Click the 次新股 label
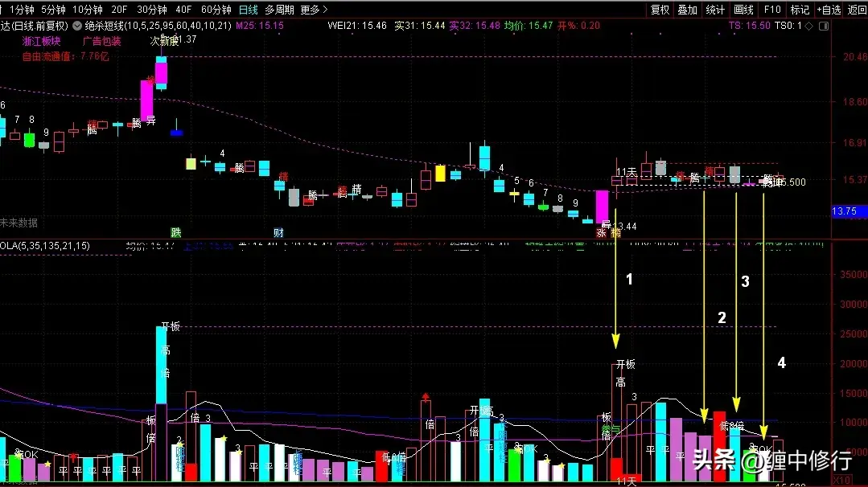Viewport: 868px width, 487px height. (x=164, y=42)
